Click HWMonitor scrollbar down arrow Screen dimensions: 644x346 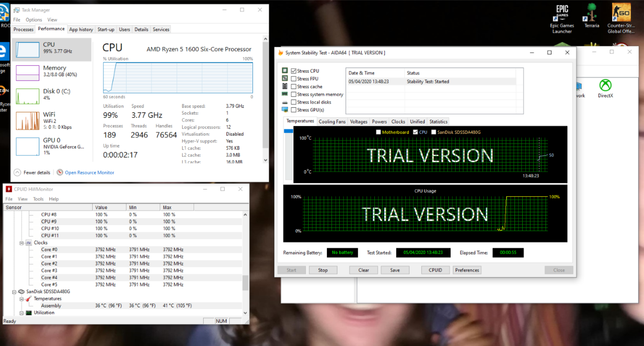(x=245, y=313)
